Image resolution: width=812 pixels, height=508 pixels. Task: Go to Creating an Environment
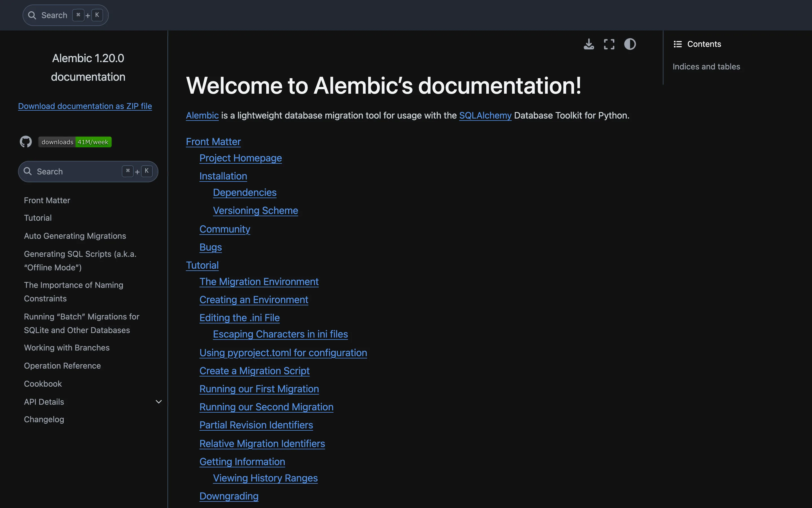[x=254, y=300]
